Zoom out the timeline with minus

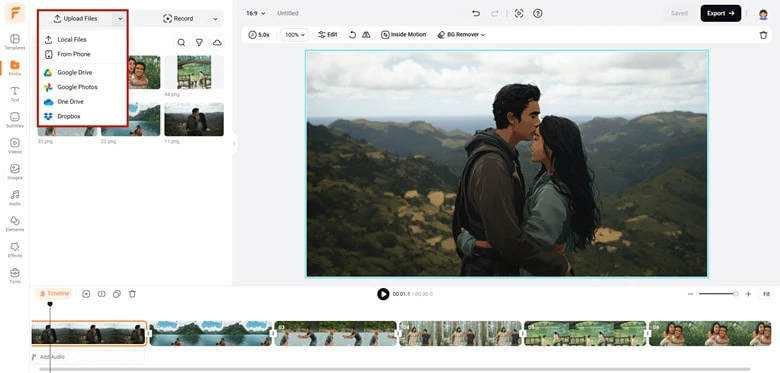coord(690,294)
